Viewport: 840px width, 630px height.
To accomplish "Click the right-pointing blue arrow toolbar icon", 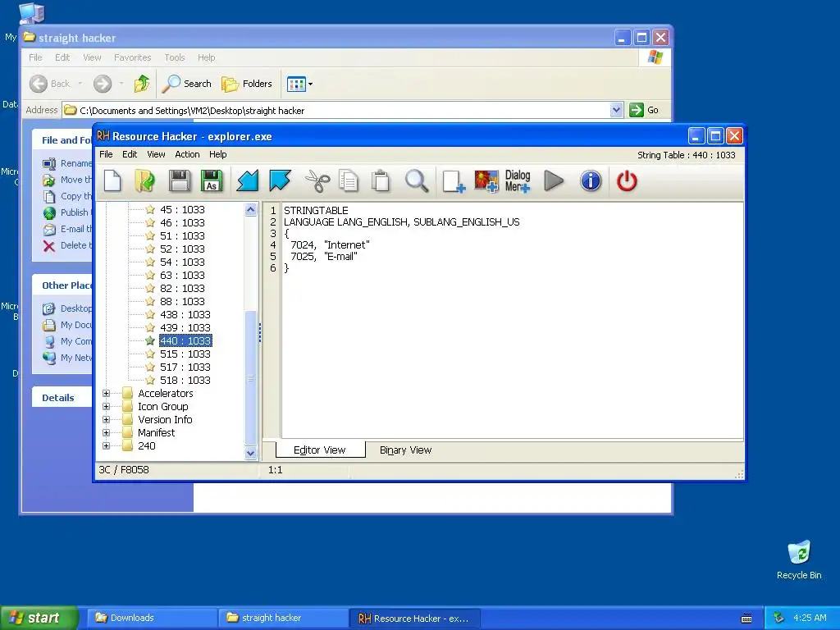I will pos(280,181).
